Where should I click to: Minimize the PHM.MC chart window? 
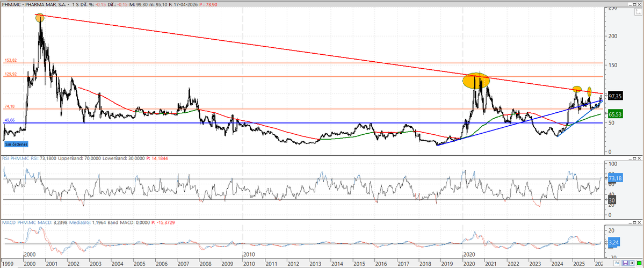pyautogui.click(x=630, y=4)
